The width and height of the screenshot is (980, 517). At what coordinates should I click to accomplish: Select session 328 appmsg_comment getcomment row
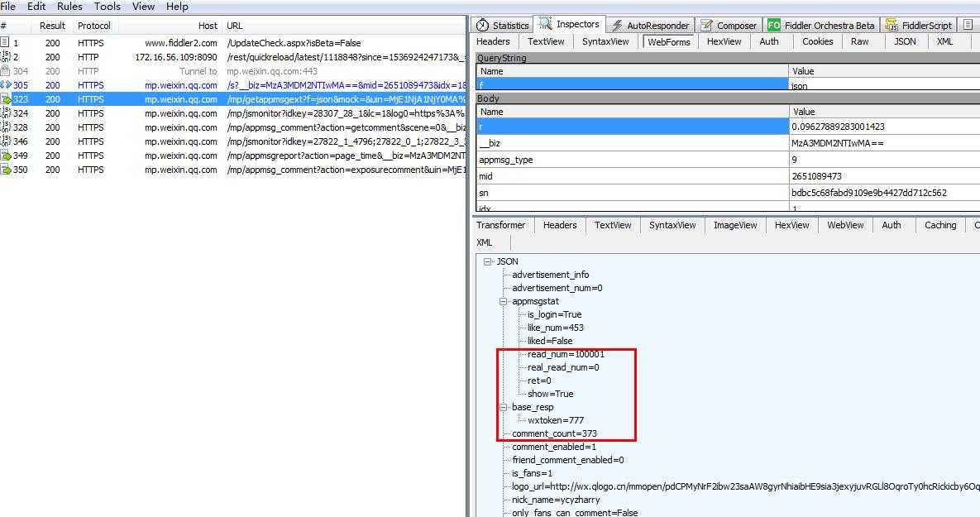click(x=233, y=127)
